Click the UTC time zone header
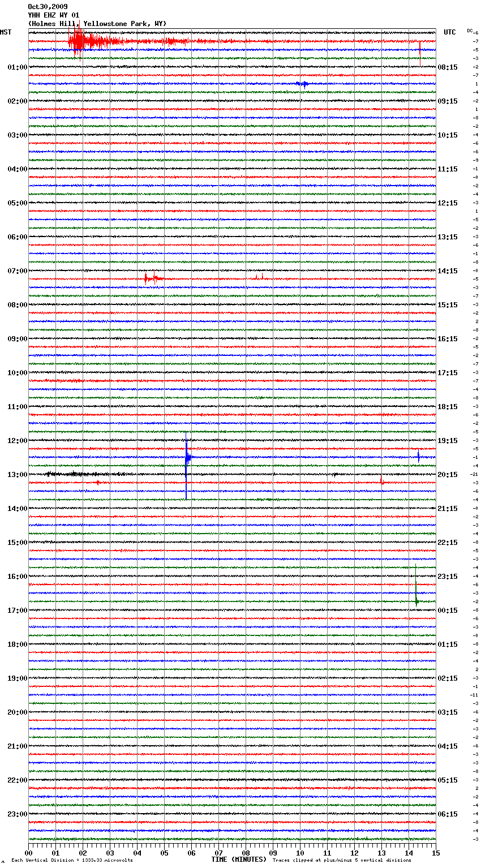 450,32
